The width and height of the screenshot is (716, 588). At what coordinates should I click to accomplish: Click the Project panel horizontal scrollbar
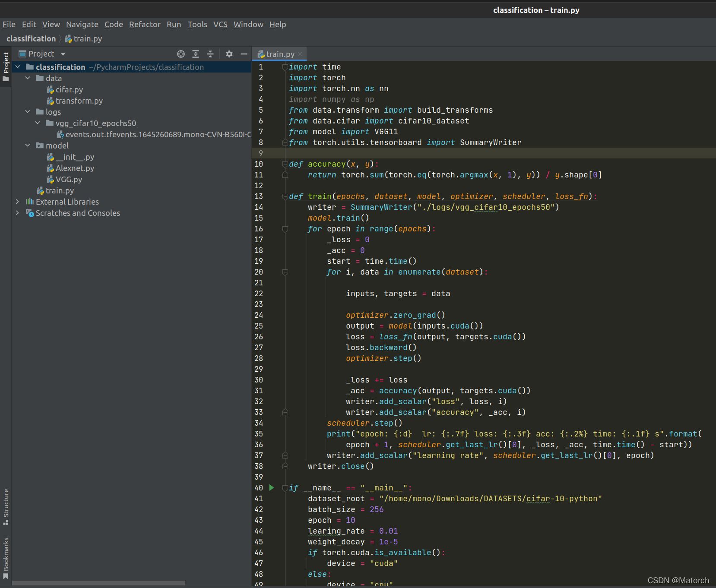point(99,583)
